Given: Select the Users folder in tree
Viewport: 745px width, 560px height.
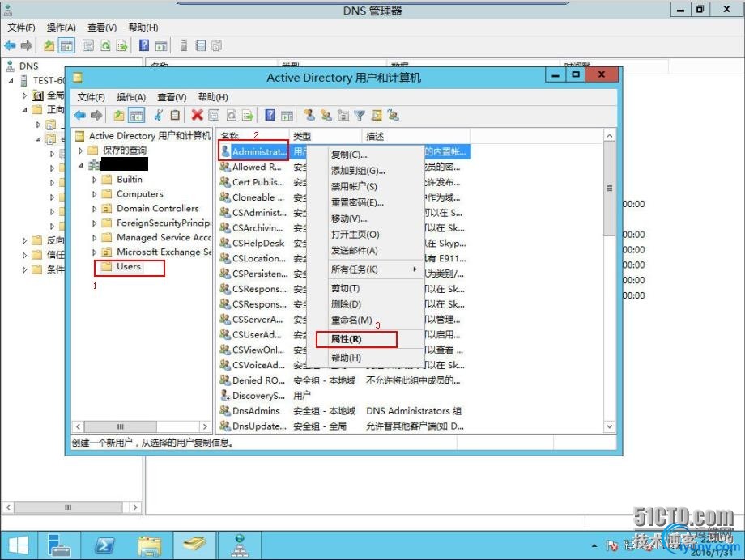Looking at the screenshot, I should coord(129,266).
